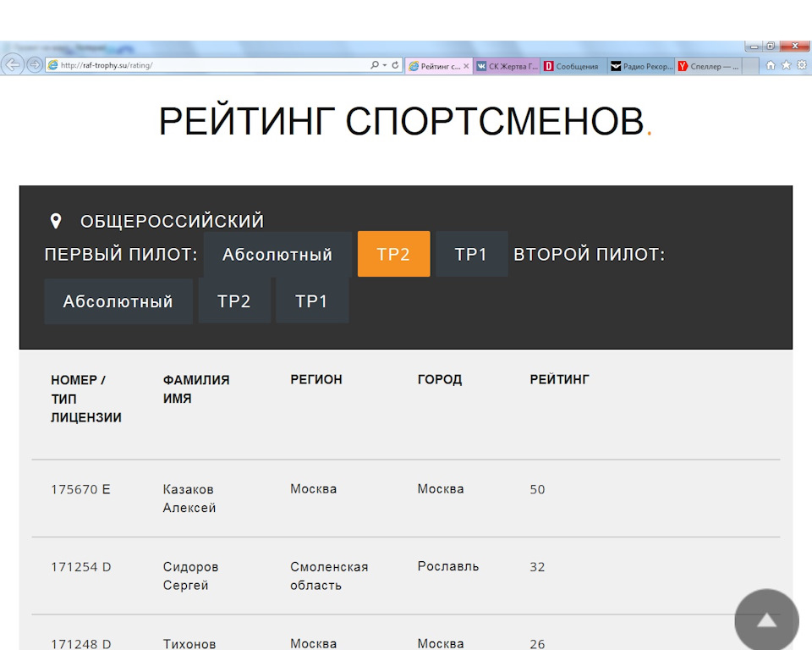Click rating value 32
Screen dimensions: 812x650
tap(537, 567)
